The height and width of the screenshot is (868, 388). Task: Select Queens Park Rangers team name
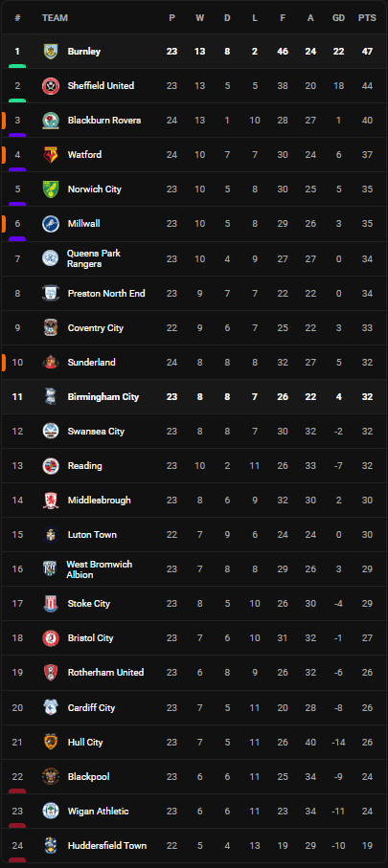(x=94, y=258)
